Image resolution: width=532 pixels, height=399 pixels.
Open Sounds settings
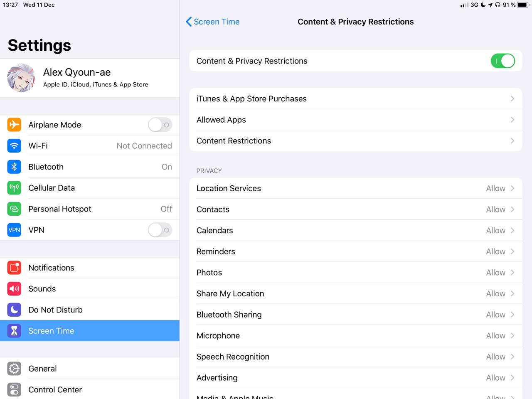point(90,289)
